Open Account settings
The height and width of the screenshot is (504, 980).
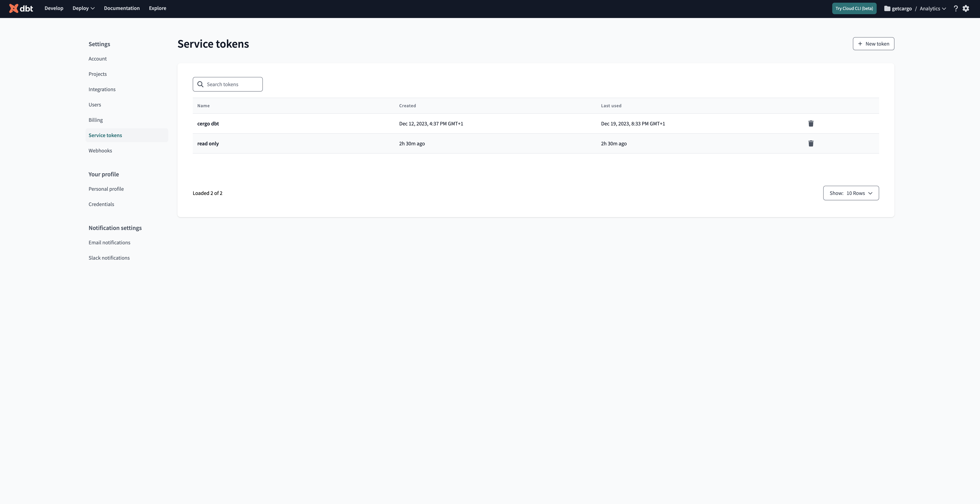click(x=97, y=59)
